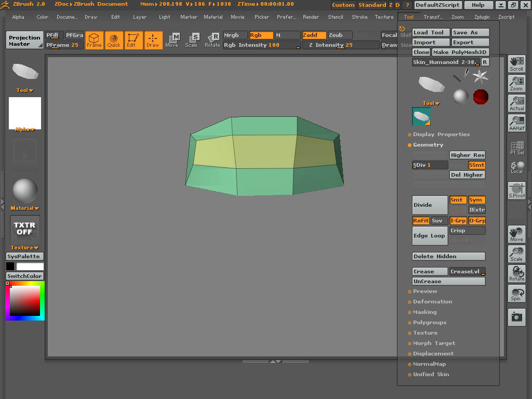This screenshot has width=532, height=399.
Task: Select the Rotate gyro icon in top shelf
Action: 212,41
